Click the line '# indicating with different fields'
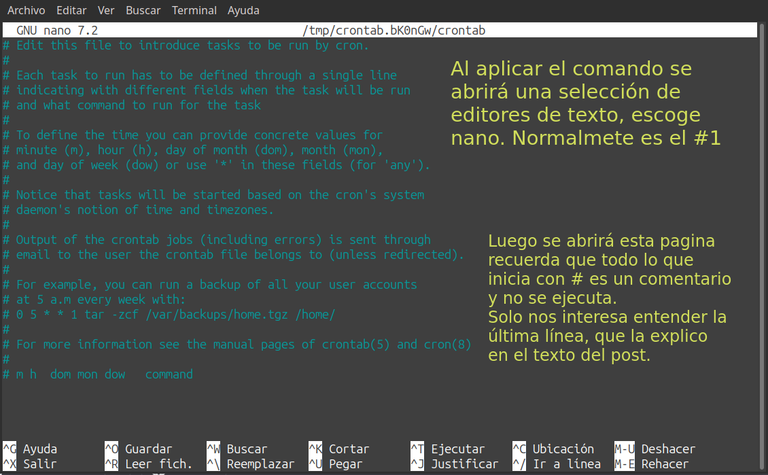 click(x=206, y=90)
